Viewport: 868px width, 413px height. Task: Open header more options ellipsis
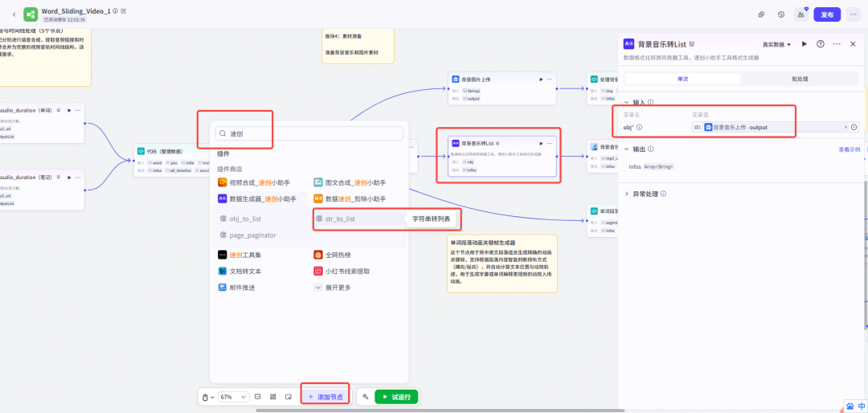(x=853, y=14)
